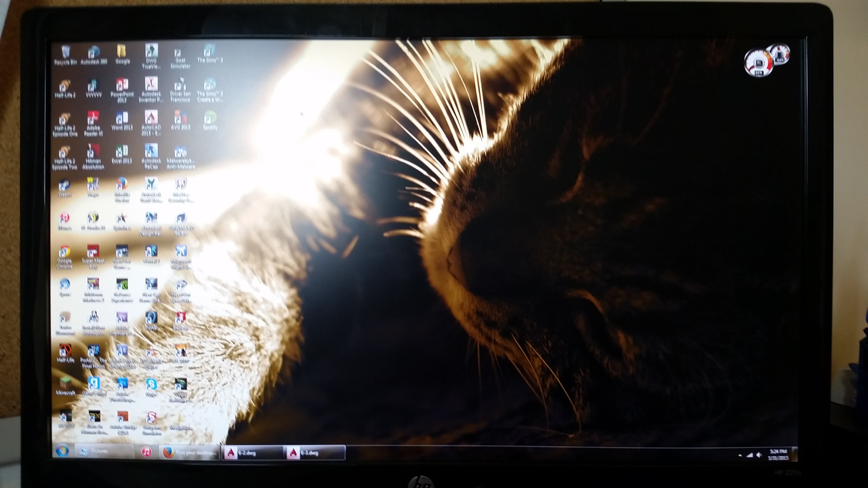
Task: Launch The Sims 3 shortcut
Action: point(210,54)
